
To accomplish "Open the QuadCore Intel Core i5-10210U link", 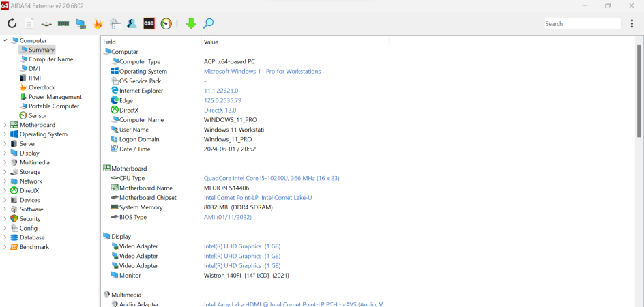I will [x=272, y=178].
